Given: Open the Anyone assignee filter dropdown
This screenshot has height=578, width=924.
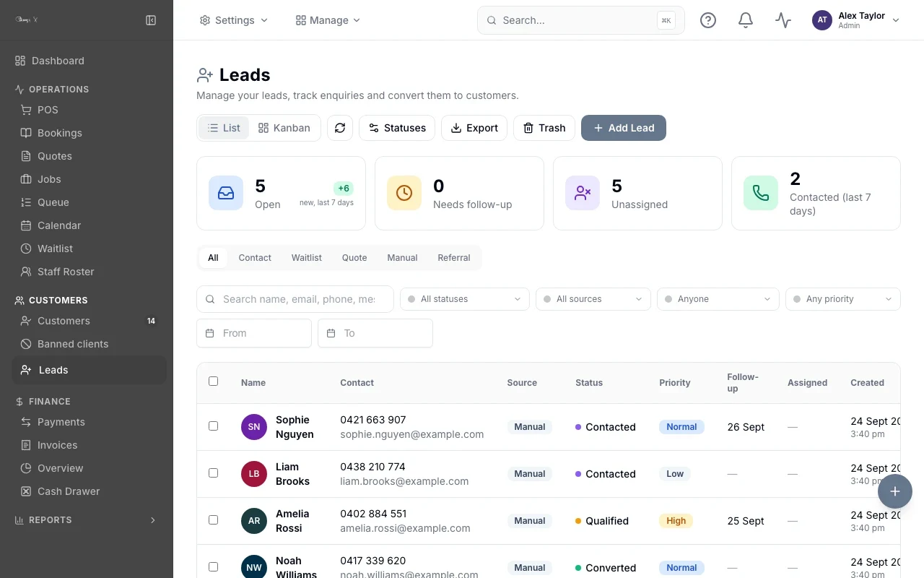Looking at the screenshot, I should point(718,299).
